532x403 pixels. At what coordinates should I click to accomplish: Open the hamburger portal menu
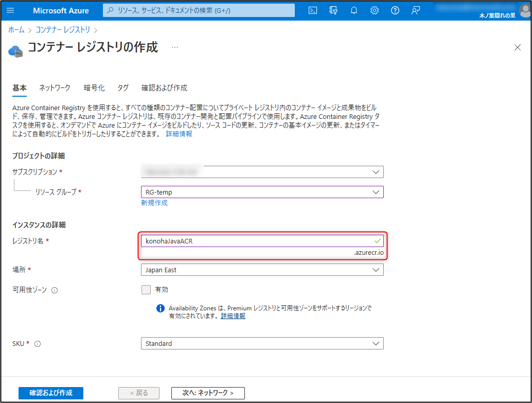(x=10, y=10)
